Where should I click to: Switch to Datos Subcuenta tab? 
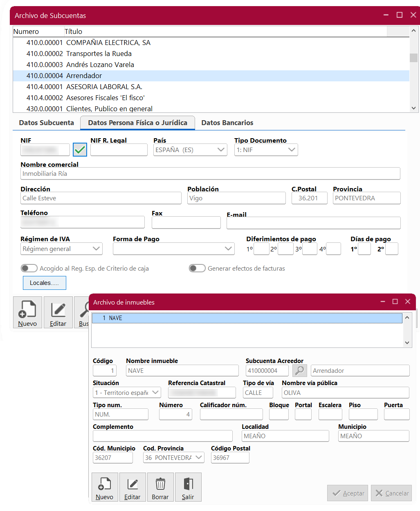coord(47,123)
